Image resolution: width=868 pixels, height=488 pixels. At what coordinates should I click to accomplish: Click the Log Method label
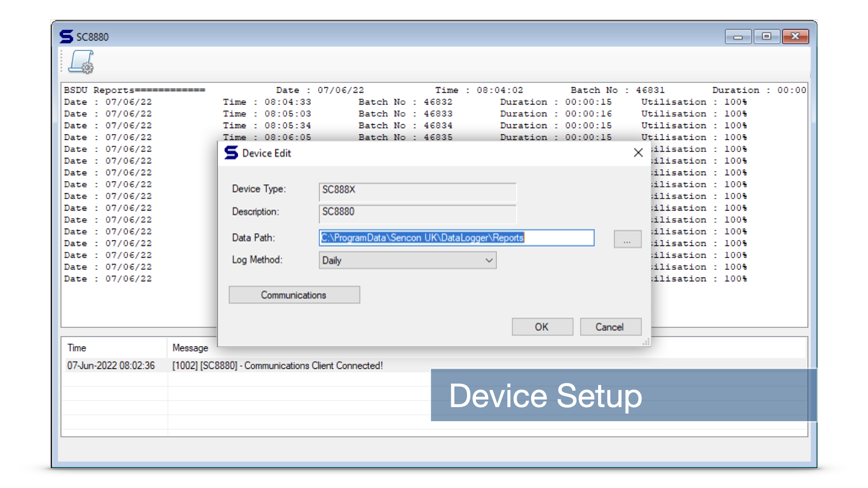[257, 260]
